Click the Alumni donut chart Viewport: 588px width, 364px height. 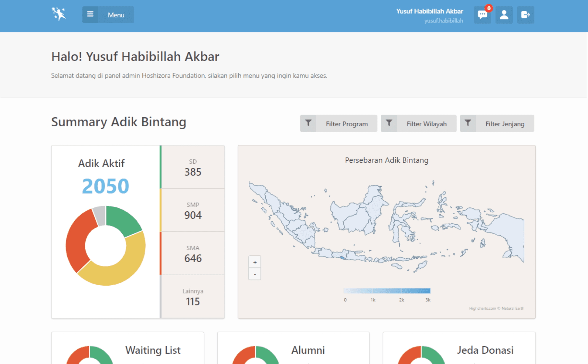[256, 355]
